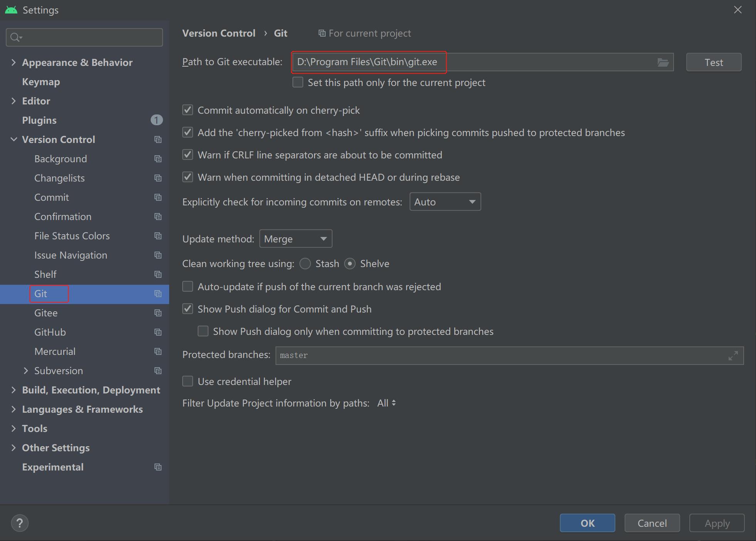Uncheck Commit automatically on cherry-pick
The image size is (756, 541).
tap(188, 110)
